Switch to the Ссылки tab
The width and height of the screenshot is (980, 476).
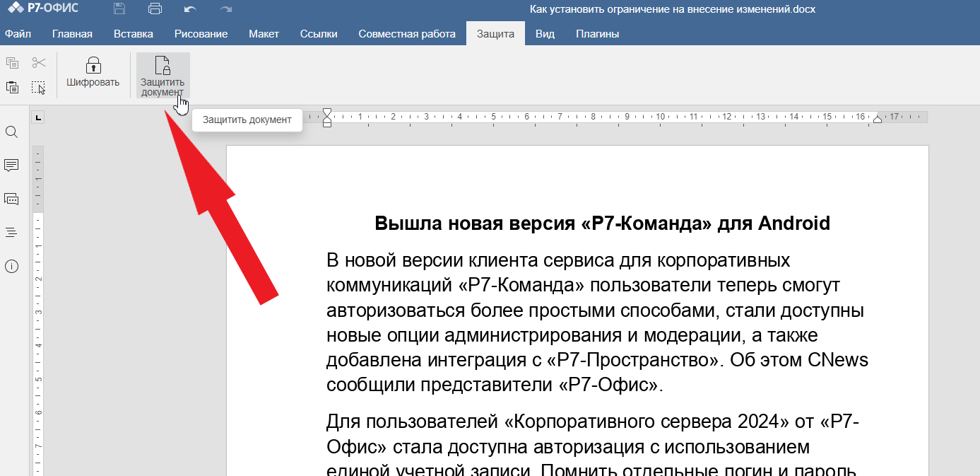[x=319, y=33]
